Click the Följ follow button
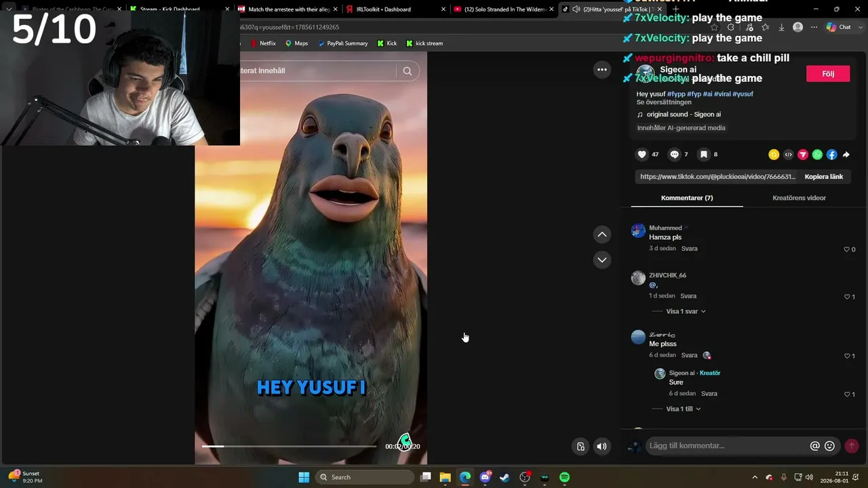Screen dimensions: 868x488 tap(828, 73)
